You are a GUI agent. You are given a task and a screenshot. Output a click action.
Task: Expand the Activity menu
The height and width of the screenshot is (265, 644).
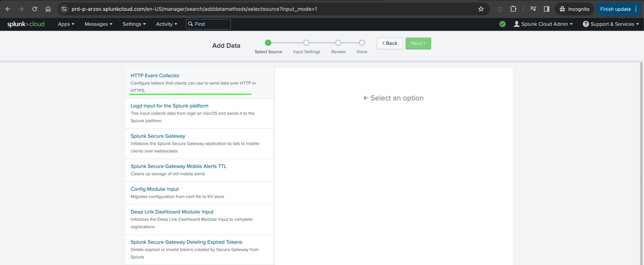pyautogui.click(x=167, y=24)
